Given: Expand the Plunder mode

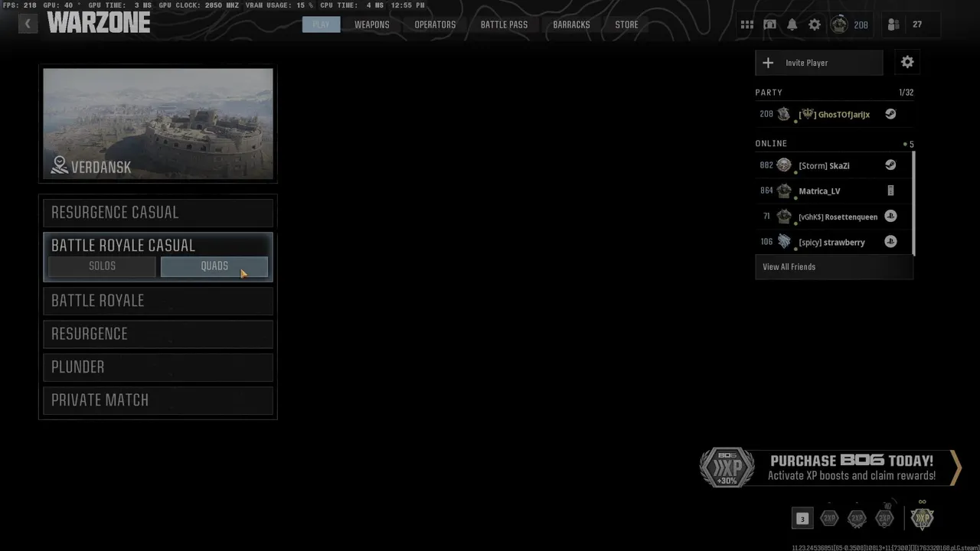Looking at the screenshot, I should (158, 367).
